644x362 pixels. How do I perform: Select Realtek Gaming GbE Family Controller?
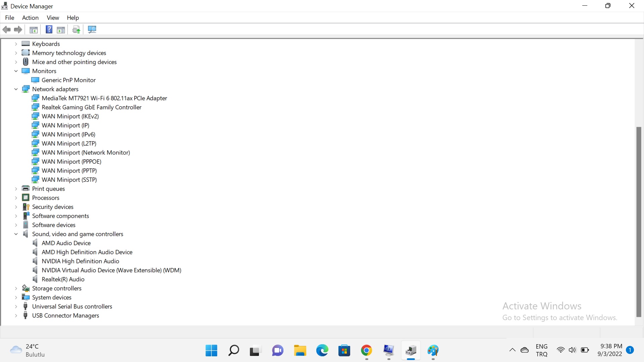click(91, 107)
